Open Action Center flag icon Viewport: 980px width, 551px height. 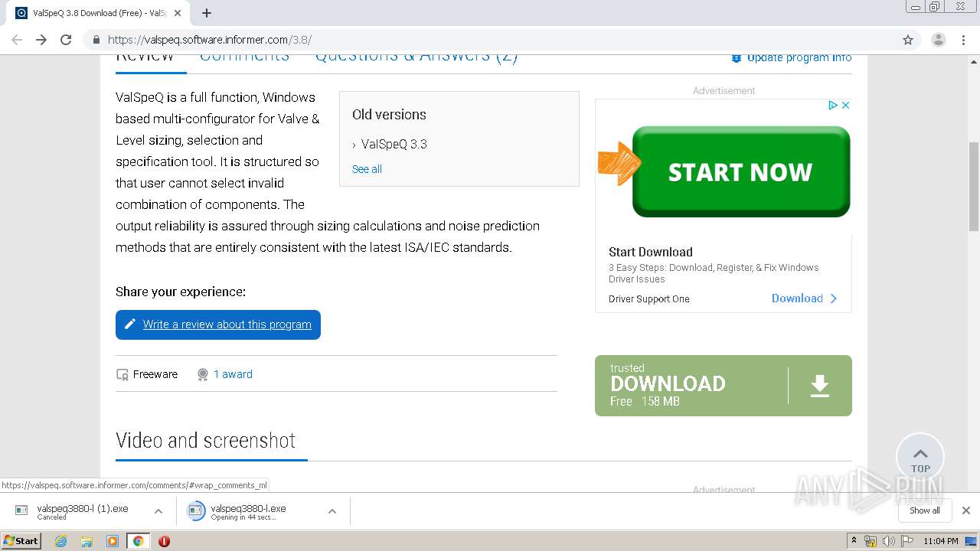click(x=906, y=541)
